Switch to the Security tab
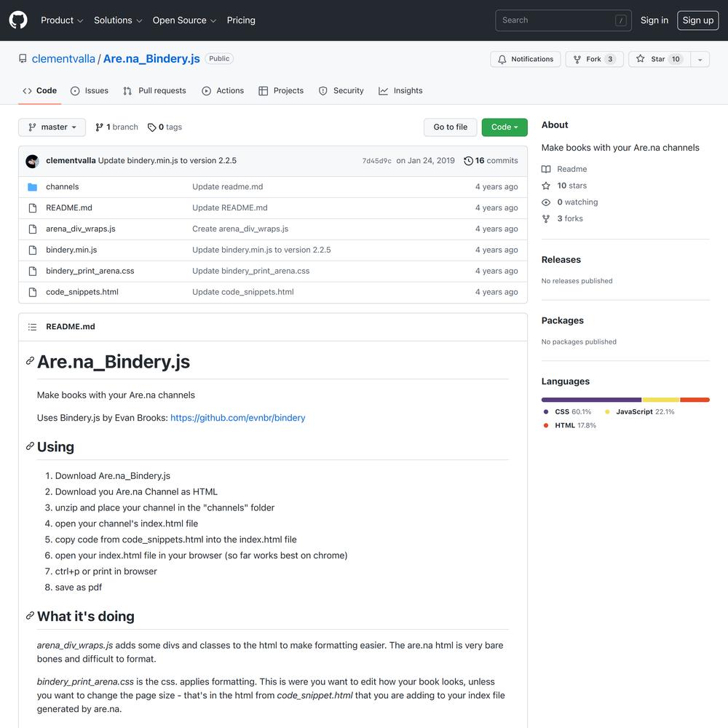Image resolution: width=728 pixels, height=728 pixels. tap(341, 91)
